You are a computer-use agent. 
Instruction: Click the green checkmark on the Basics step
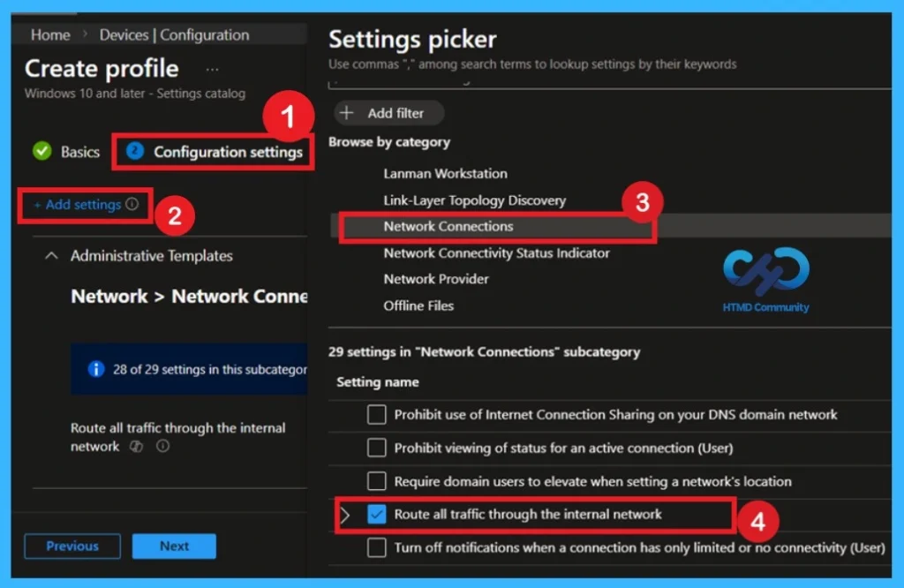(41, 151)
